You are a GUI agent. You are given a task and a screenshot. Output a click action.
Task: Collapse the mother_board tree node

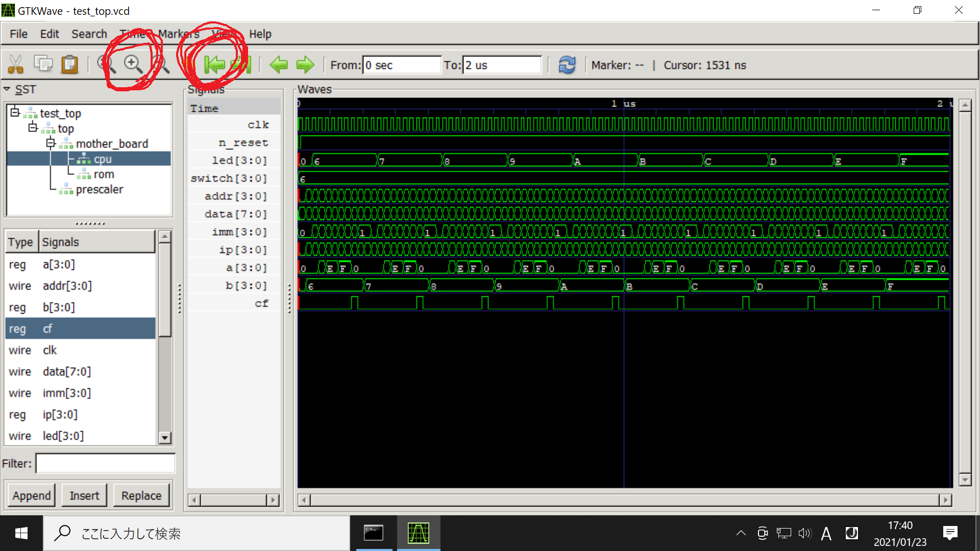tap(51, 143)
